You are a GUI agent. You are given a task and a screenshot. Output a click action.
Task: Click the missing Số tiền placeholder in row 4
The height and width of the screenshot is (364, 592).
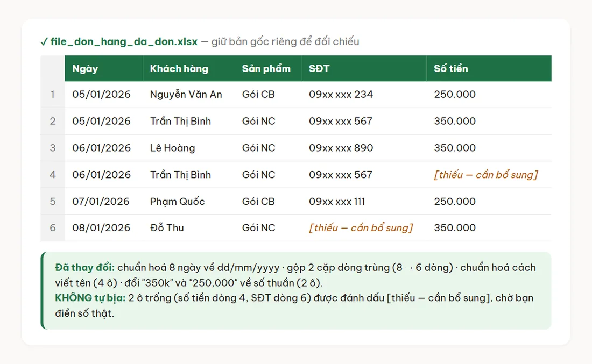click(x=486, y=175)
